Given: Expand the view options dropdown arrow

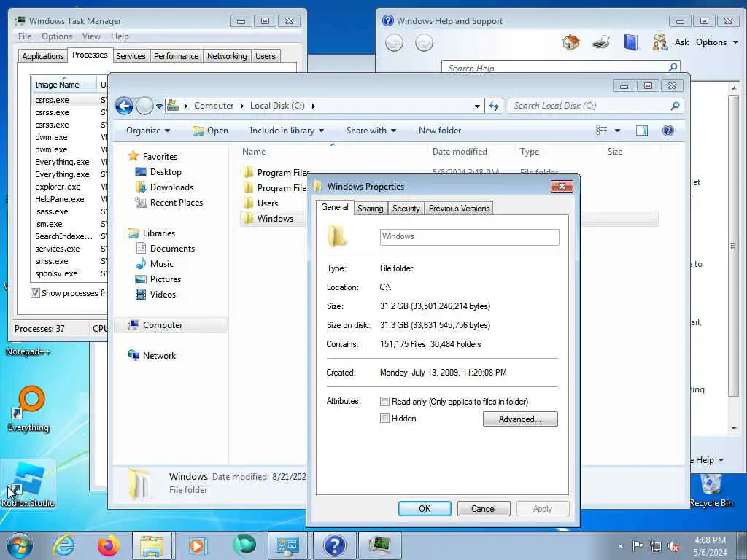Looking at the screenshot, I should (x=617, y=131).
